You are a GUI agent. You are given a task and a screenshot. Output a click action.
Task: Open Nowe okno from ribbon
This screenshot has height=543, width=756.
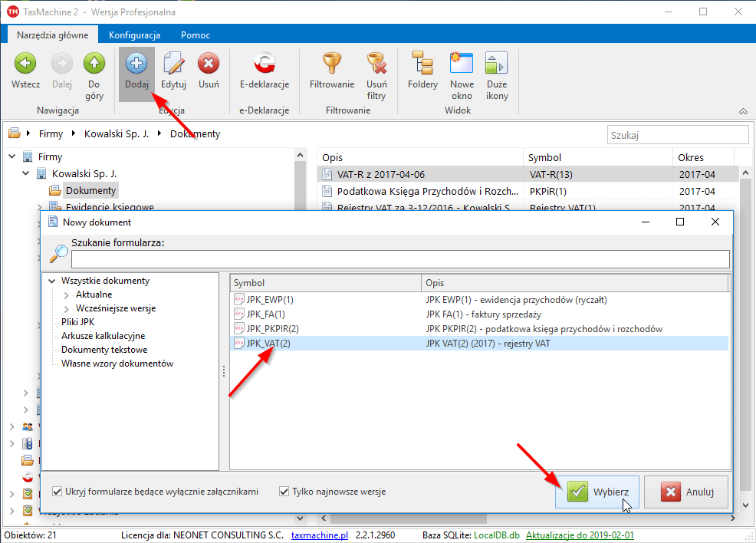coord(462,64)
